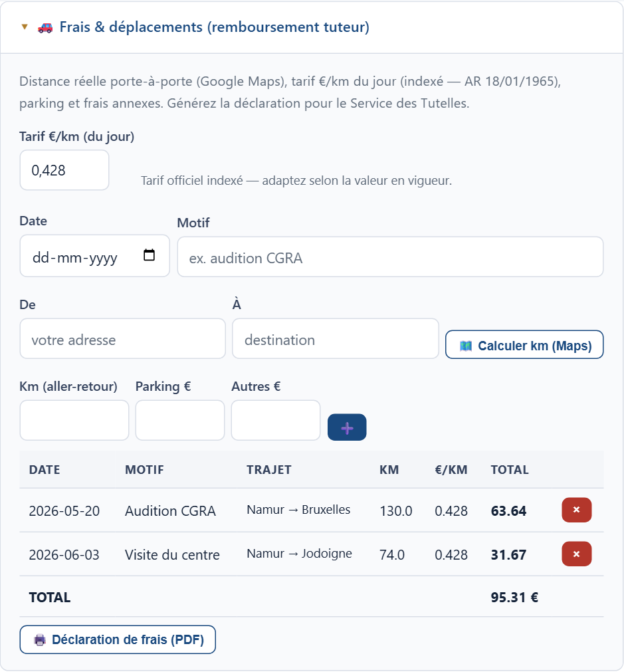
Task: Click Calculer km (Maps) button
Action: (x=524, y=344)
